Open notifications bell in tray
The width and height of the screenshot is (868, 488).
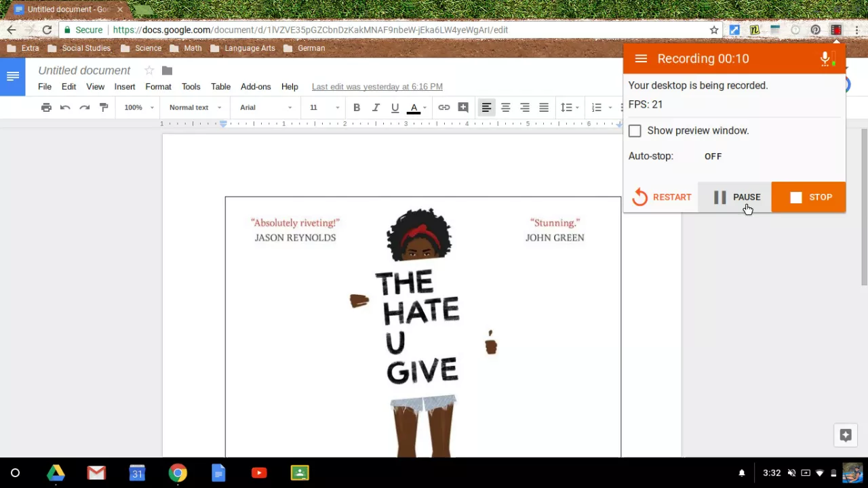pos(742,473)
